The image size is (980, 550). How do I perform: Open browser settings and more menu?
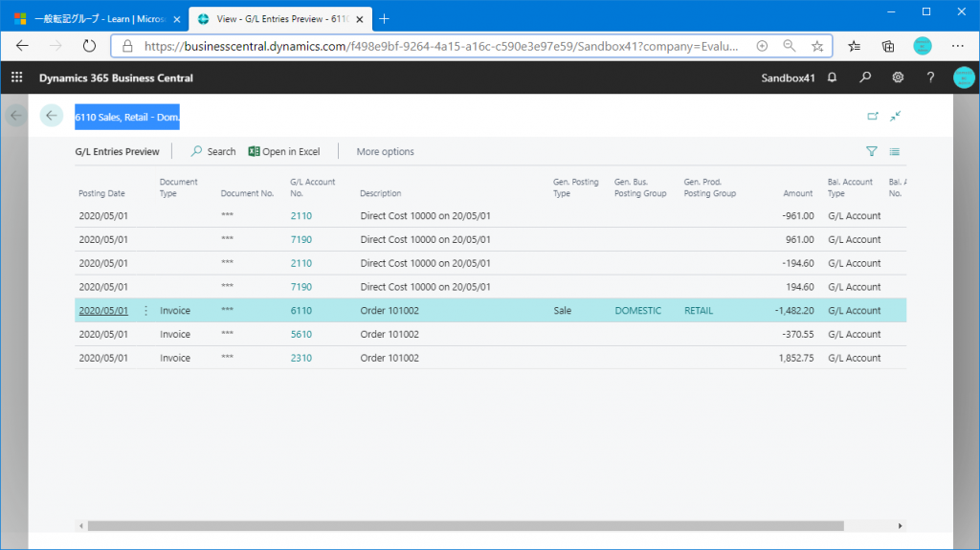pos(957,46)
